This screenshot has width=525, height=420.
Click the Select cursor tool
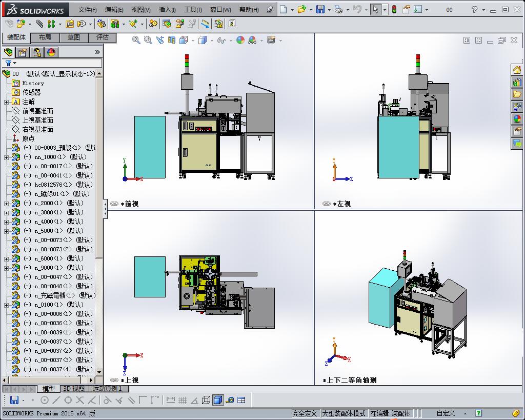coord(375,9)
